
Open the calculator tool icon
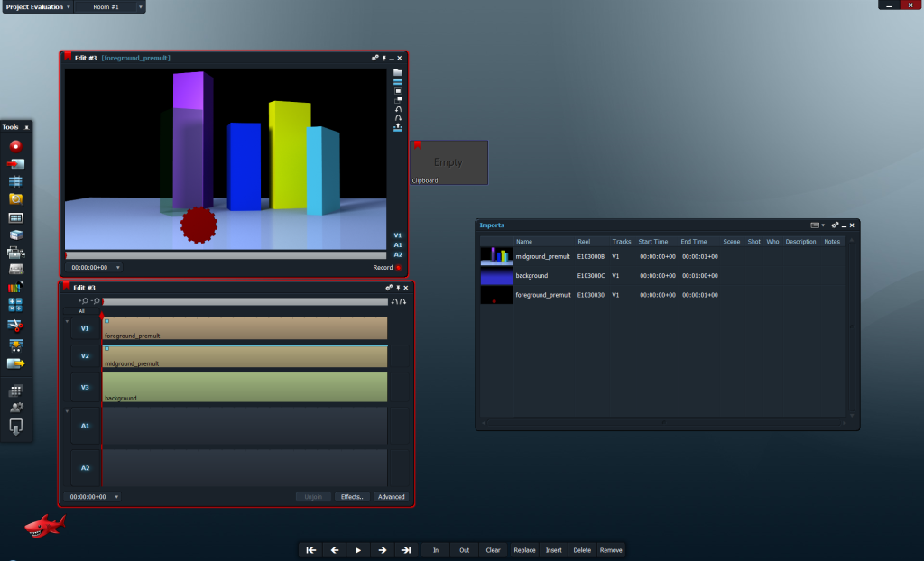tap(16, 305)
